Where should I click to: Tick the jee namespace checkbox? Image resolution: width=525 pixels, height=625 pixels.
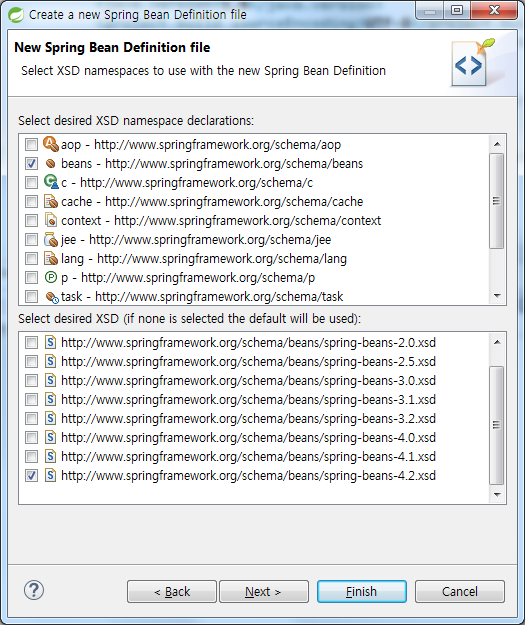coord(31,240)
